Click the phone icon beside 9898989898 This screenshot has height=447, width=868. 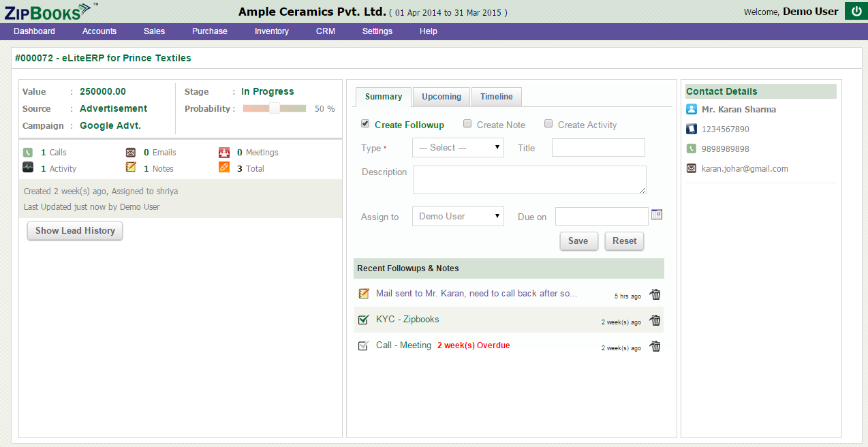[692, 149]
